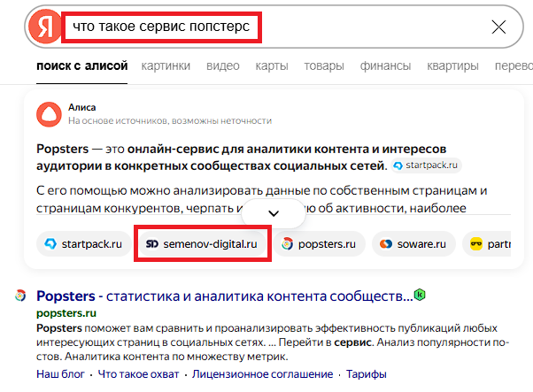Clear the search query with X

[498, 27]
